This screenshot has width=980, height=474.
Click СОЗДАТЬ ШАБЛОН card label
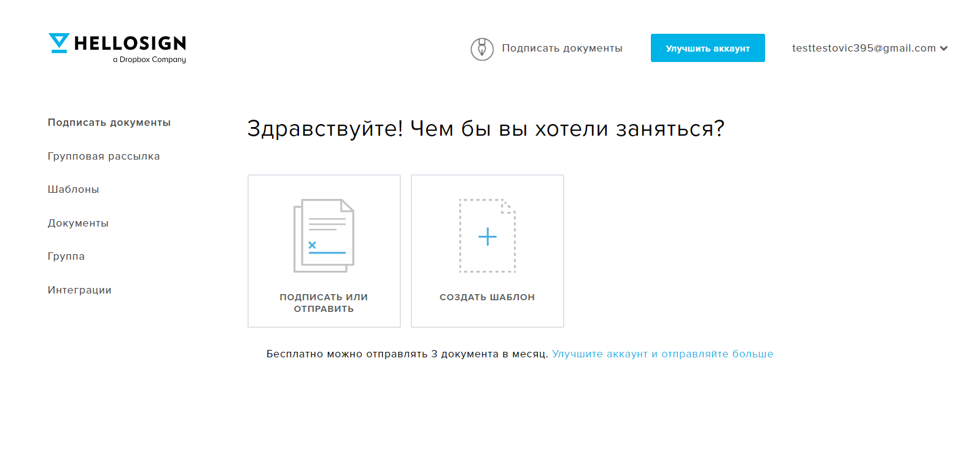tap(488, 297)
